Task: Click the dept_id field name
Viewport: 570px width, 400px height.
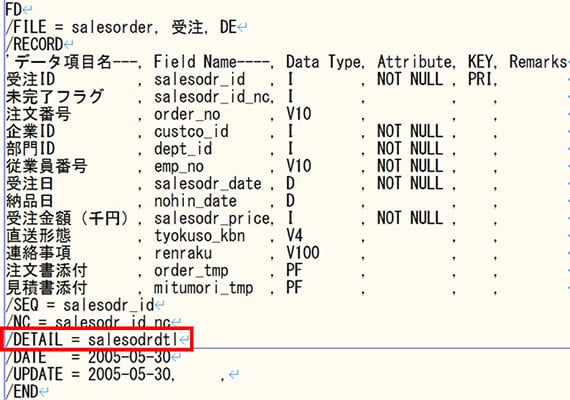Action: [183, 149]
